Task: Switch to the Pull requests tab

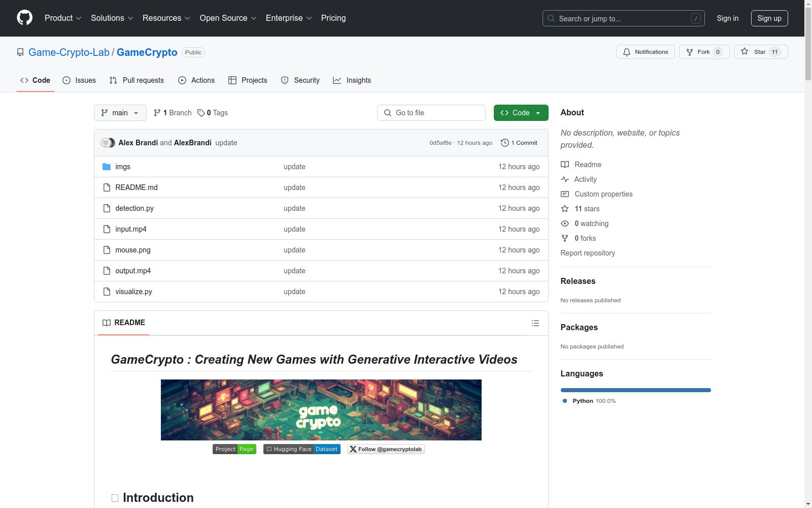Action: click(x=137, y=80)
